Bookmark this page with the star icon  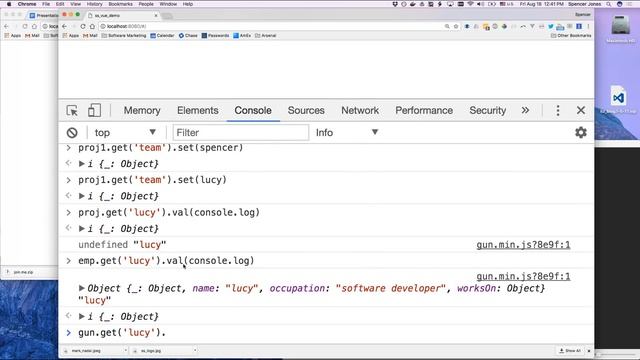(456, 26)
